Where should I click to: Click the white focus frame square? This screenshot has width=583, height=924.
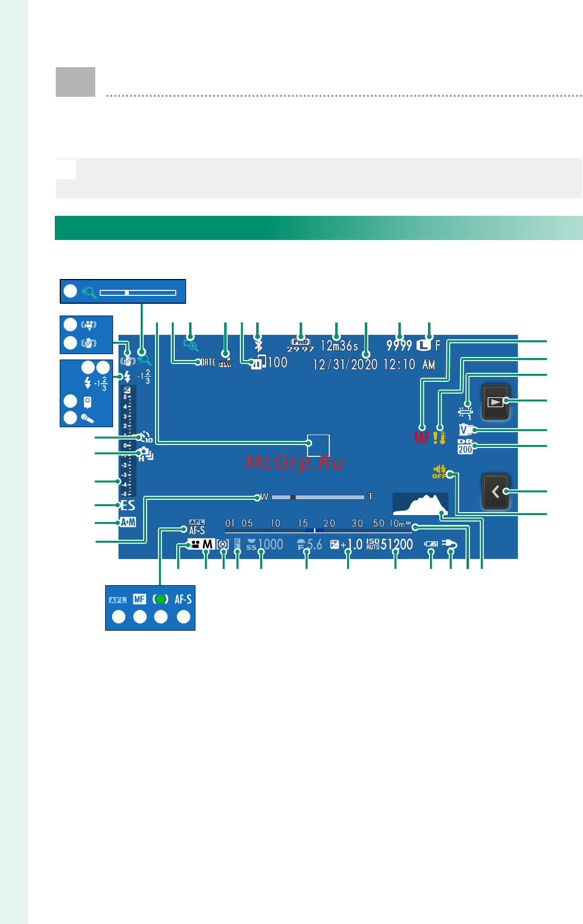[318, 445]
